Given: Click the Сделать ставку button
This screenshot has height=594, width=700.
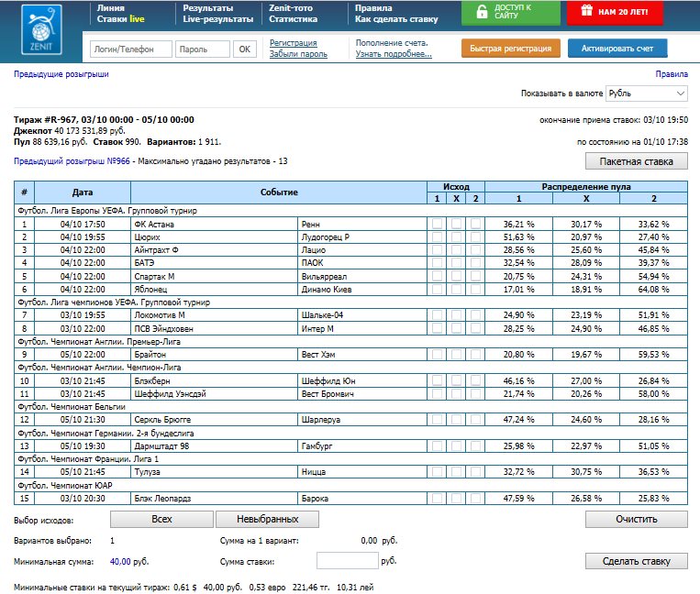Looking at the screenshot, I should [x=636, y=561].
